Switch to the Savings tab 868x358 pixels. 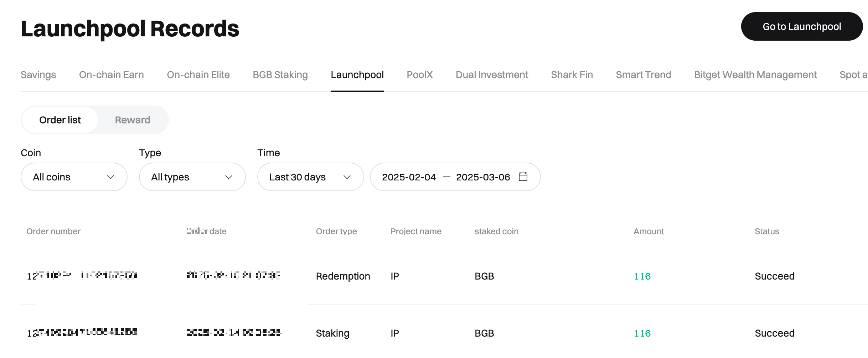point(38,75)
